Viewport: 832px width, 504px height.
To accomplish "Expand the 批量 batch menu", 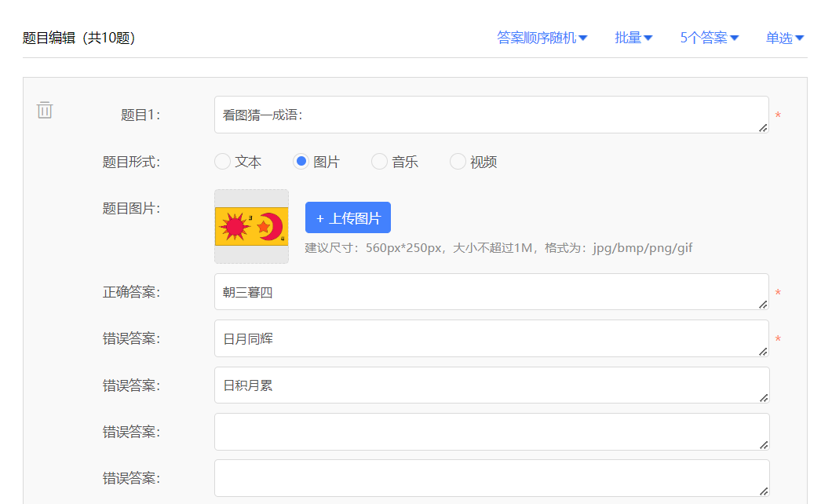I will [633, 37].
